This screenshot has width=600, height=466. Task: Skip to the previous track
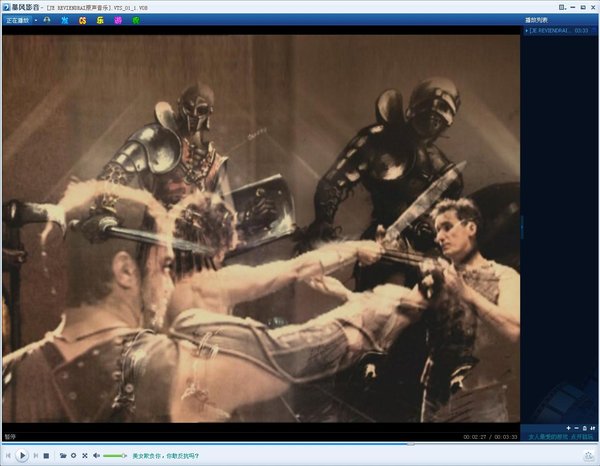click(x=8, y=456)
